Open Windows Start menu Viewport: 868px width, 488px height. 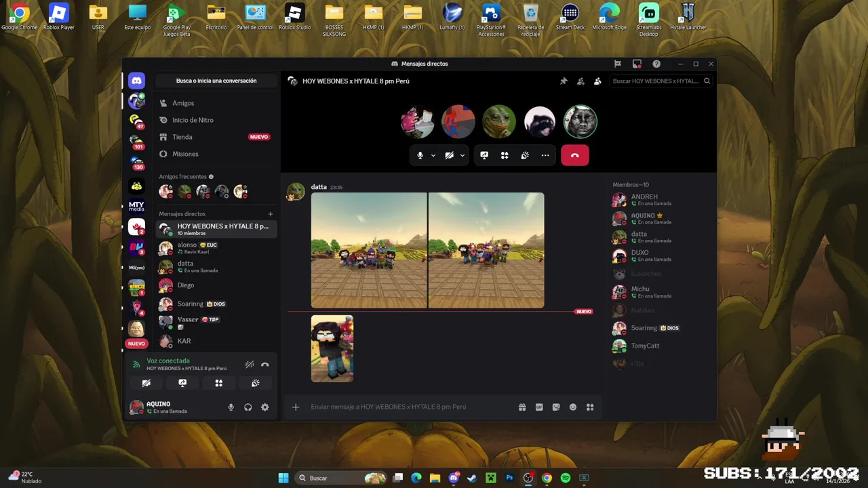tap(283, 478)
